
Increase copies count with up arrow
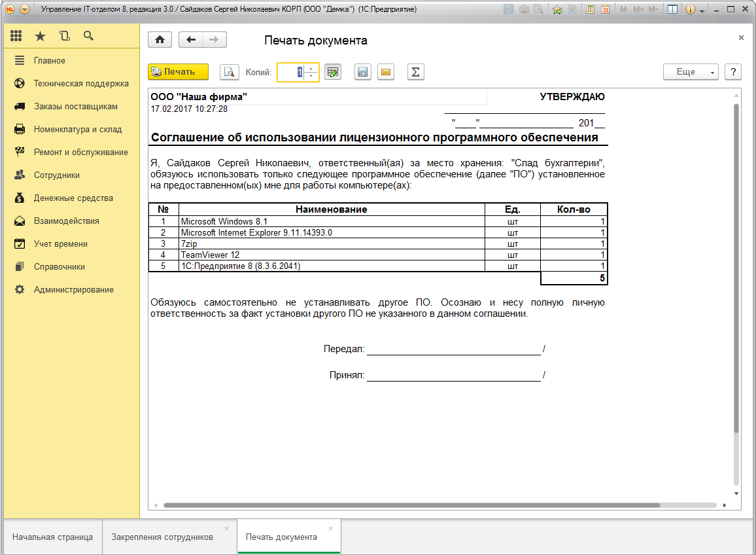(x=311, y=69)
